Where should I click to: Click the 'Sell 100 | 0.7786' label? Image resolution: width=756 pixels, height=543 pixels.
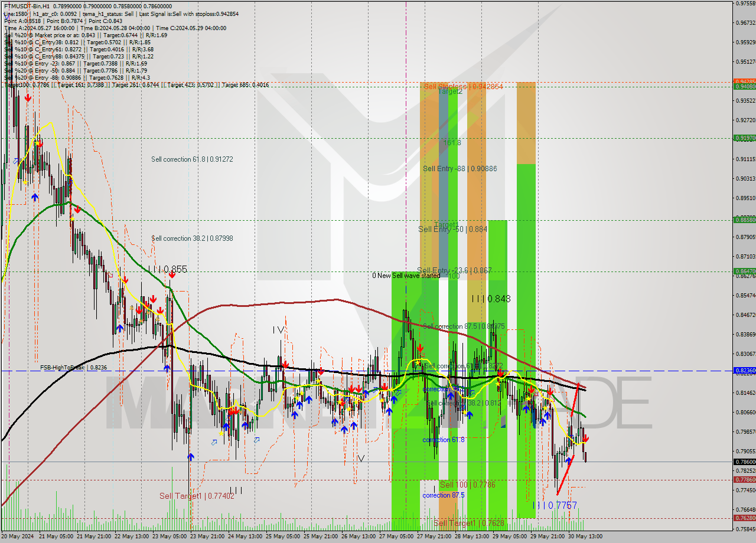[467, 485]
